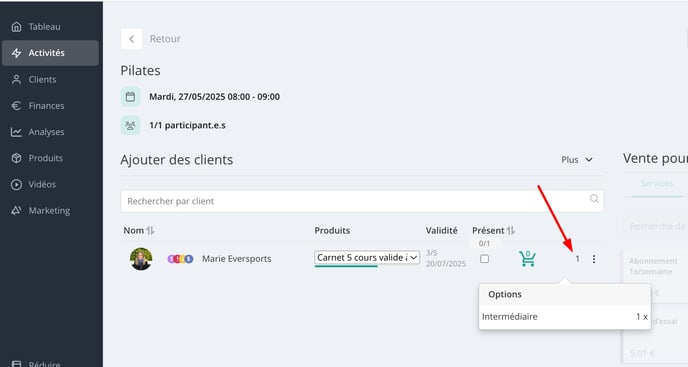The image size is (688, 367).
Task: Open the Tableau dashboard icon
Action: tap(16, 27)
